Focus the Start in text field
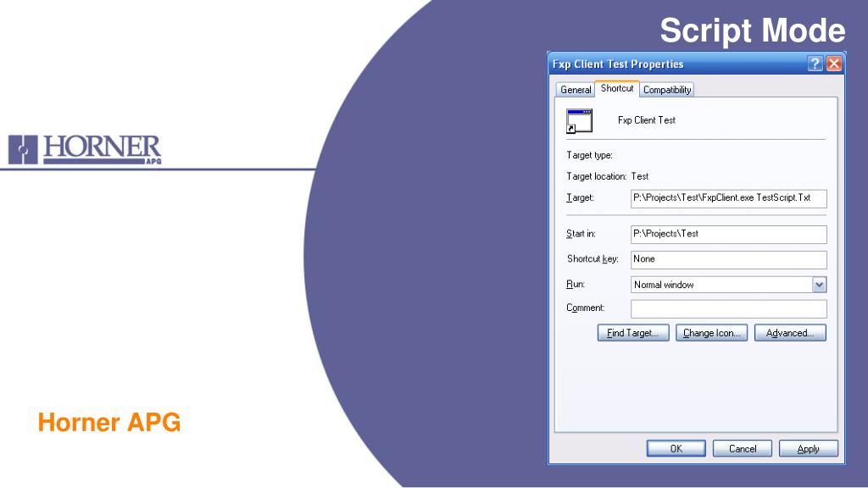Image resolution: width=868 pixels, height=488 pixels. tap(728, 235)
